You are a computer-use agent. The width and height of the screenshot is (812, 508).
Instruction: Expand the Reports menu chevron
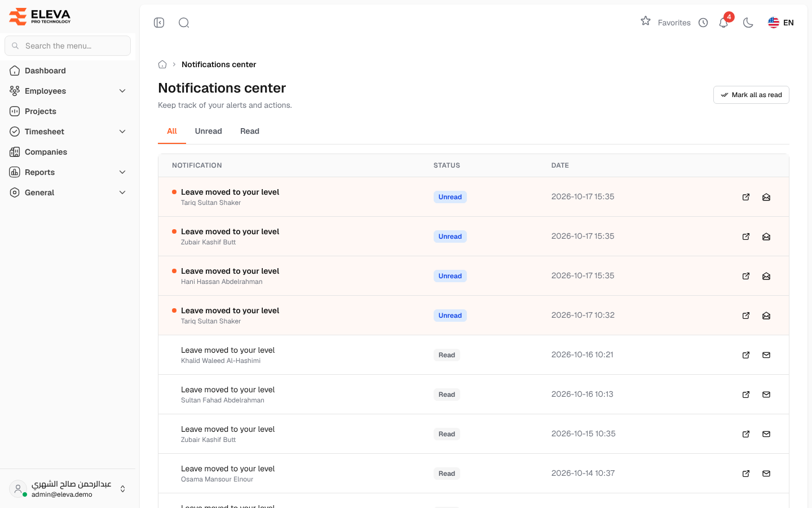122,172
